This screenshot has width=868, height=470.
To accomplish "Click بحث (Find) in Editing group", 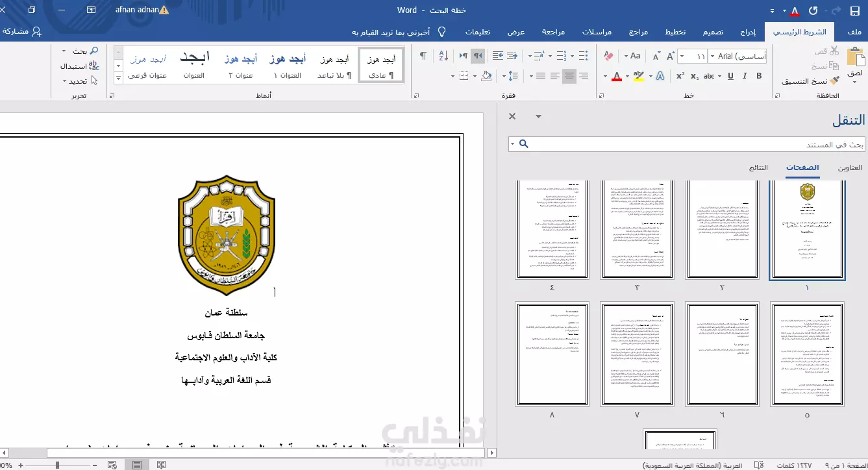I will pyautogui.click(x=84, y=51).
